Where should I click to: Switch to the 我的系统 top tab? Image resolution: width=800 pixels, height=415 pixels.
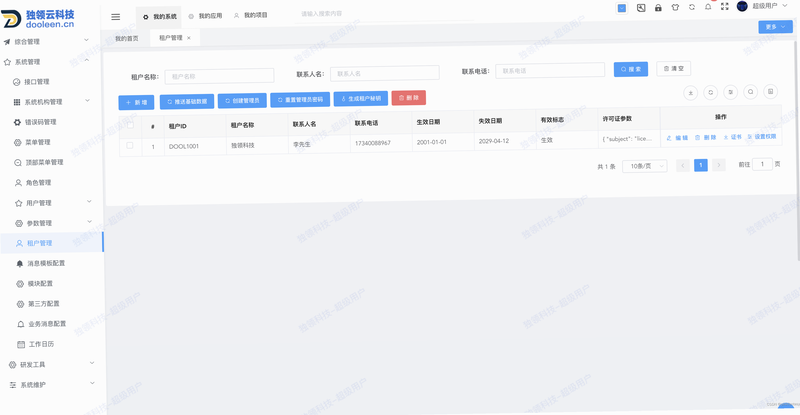click(x=159, y=17)
